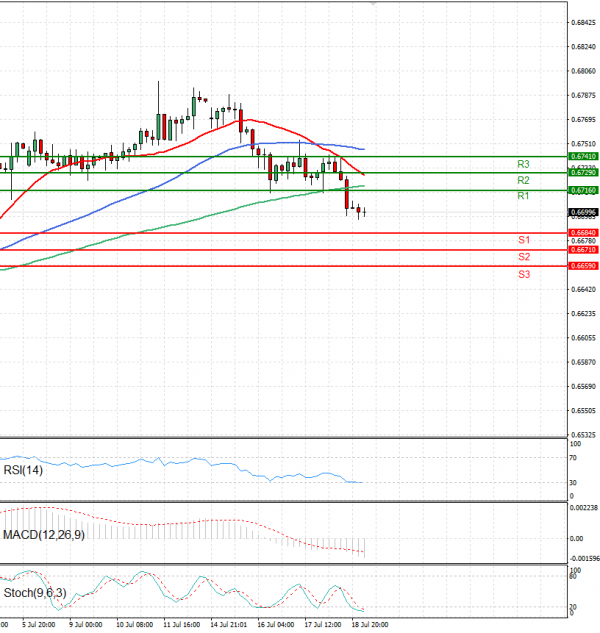
Task: Click the 0.65870 price axis value
Action: tap(583, 362)
